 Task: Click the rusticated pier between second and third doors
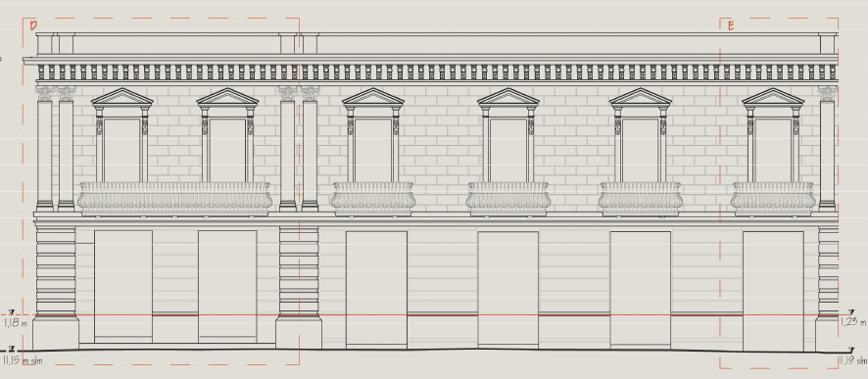[299, 287]
